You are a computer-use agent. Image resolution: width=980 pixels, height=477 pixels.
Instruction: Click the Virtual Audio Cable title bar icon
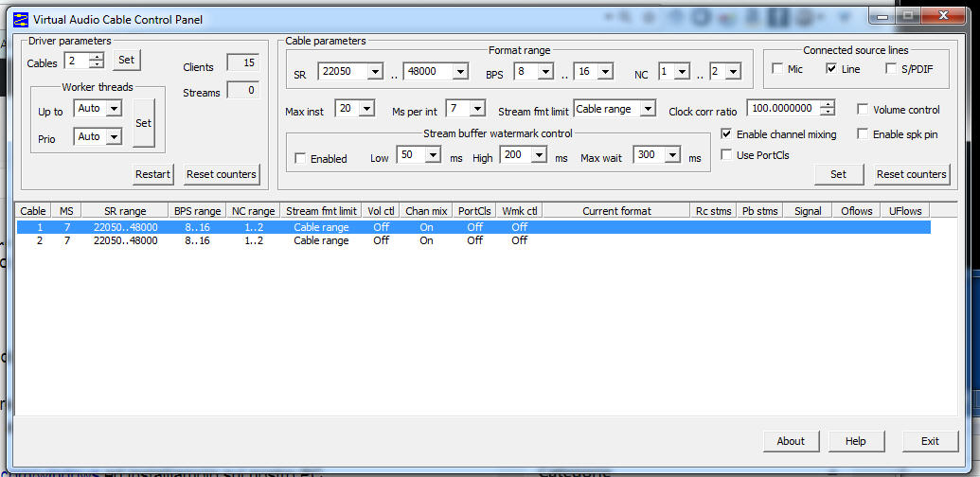[21, 19]
